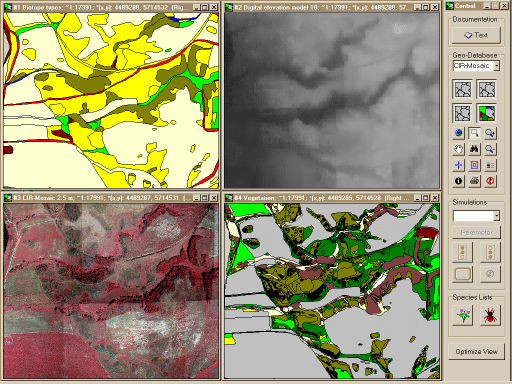
Task: Click the Text documentation button
Action: click(476, 35)
